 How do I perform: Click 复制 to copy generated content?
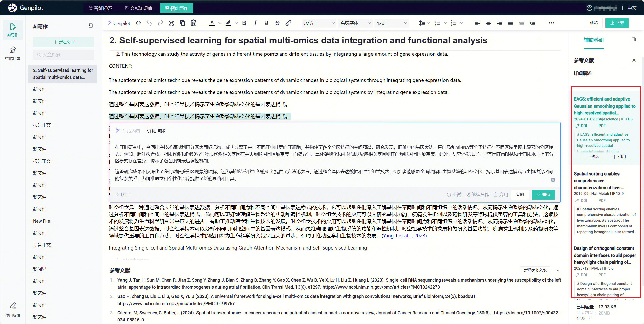click(520, 194)
